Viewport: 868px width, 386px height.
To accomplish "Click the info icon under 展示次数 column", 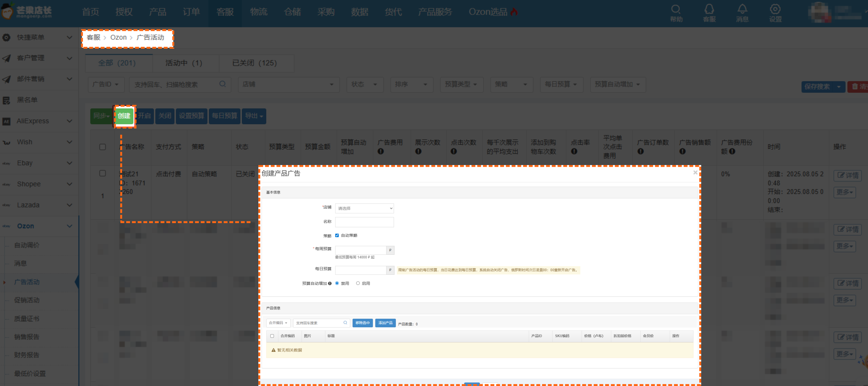I will 418,151.
